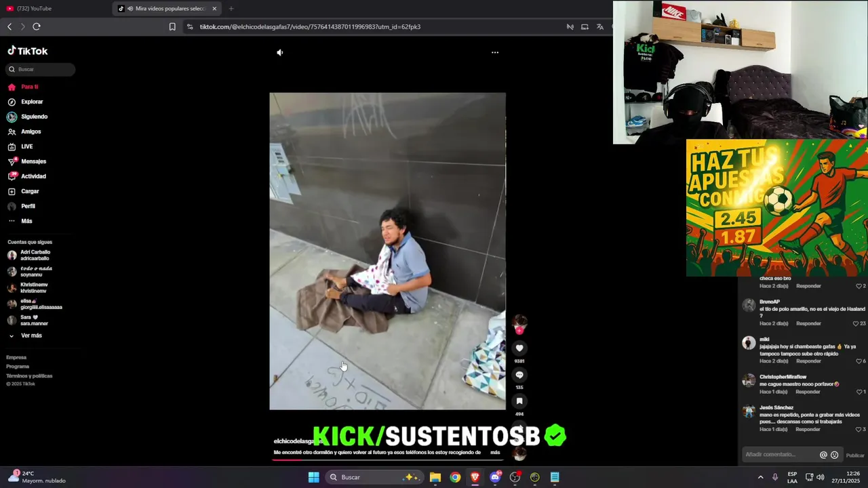Insert a mention with the @ icon
Image resolution: width=868 pixels, height=488 pixels.
(823, 455)
